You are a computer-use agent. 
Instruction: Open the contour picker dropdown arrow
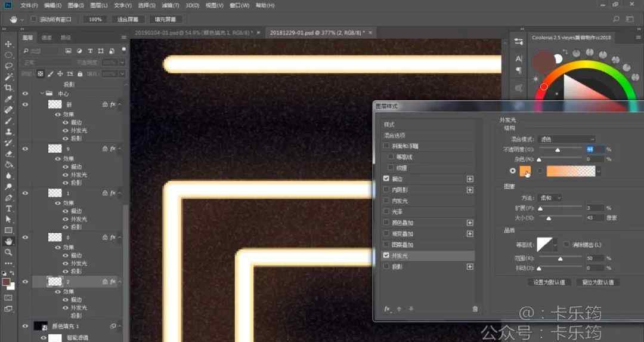555,245
